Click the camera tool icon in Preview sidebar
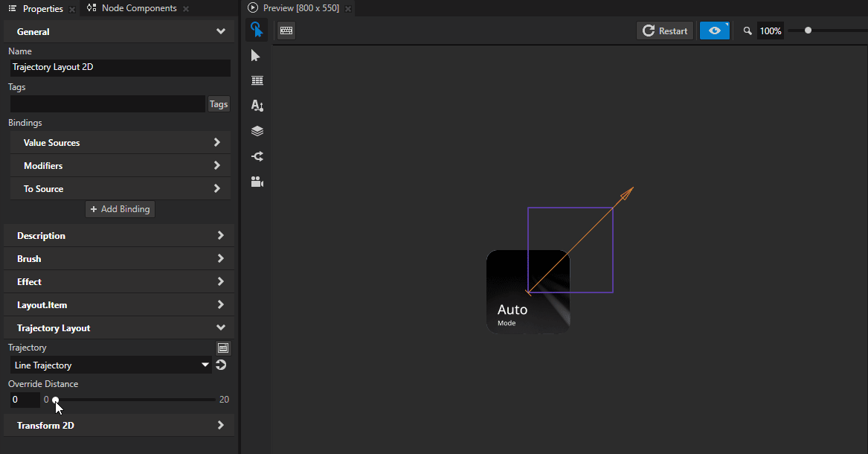Image resolution: width=868 pixels, height=454 pixels. (257, 181)
